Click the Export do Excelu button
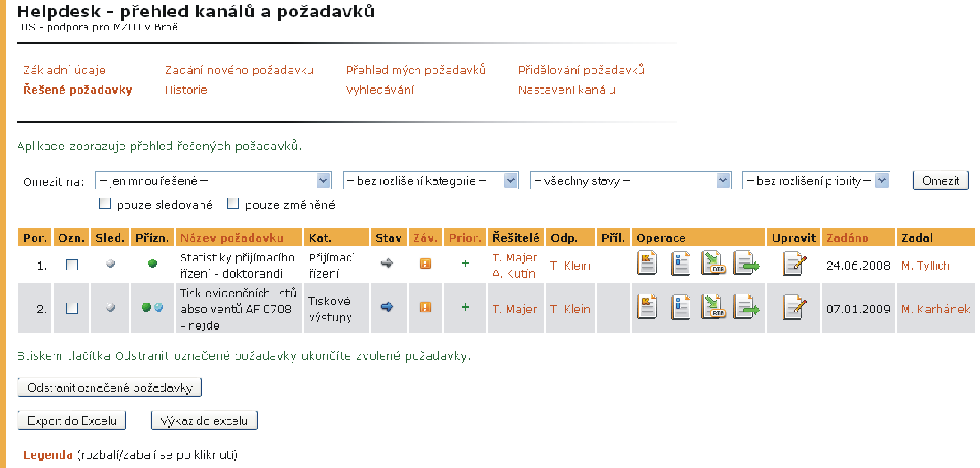980x468 pixels. pos(72,420)
